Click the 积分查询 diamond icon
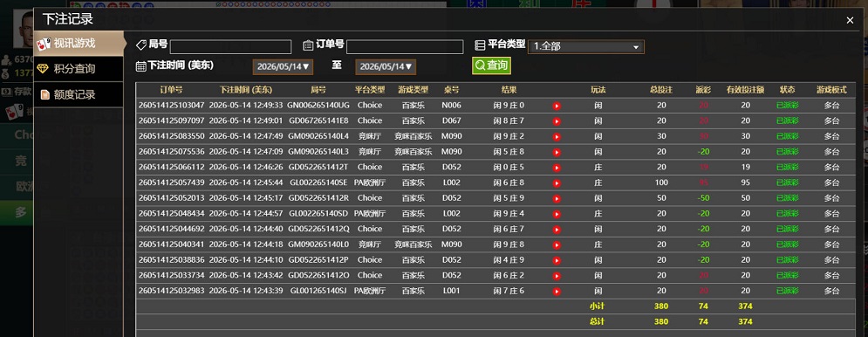The width and height of the screenshot is (868, 337). (43, 69)
